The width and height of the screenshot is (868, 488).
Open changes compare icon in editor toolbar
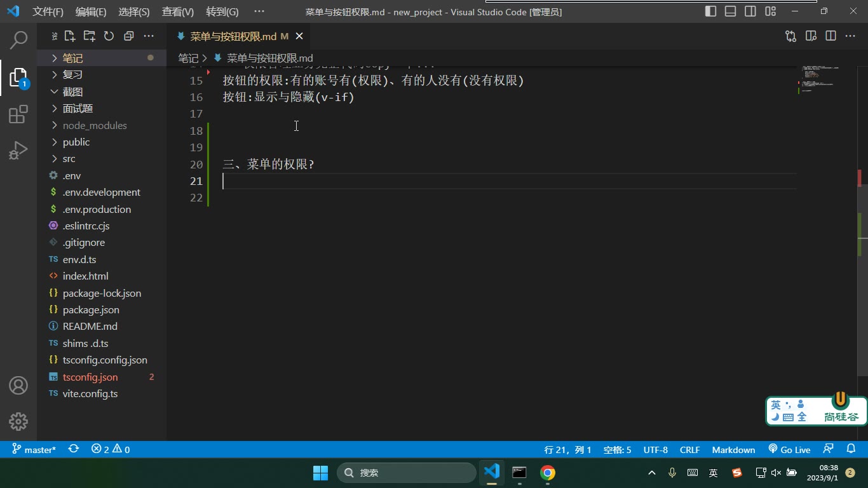791,36
